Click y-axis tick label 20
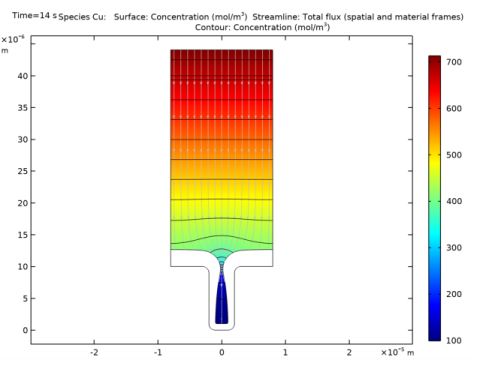Viewport: 489px width, 369px height. [23, 203]
